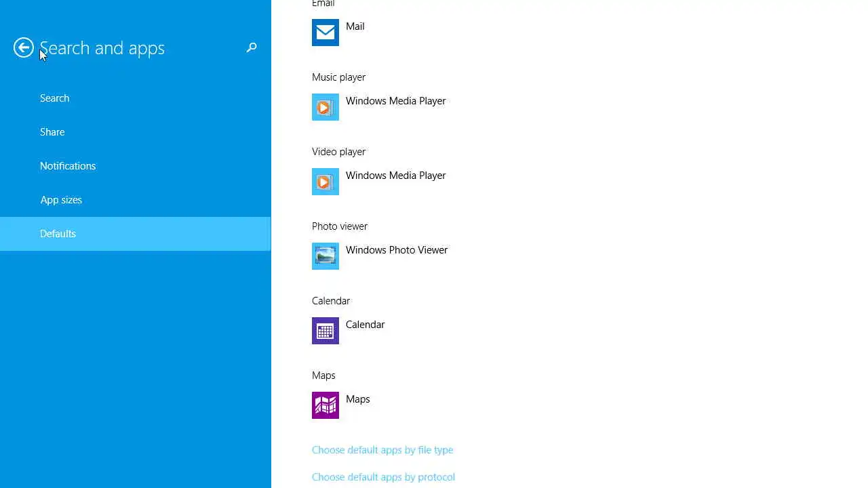Image resolution: width=868 pixels, height=488 pixels.
Task: Select the Defaults section in sidebar
Action: click(x=136, y=234)
